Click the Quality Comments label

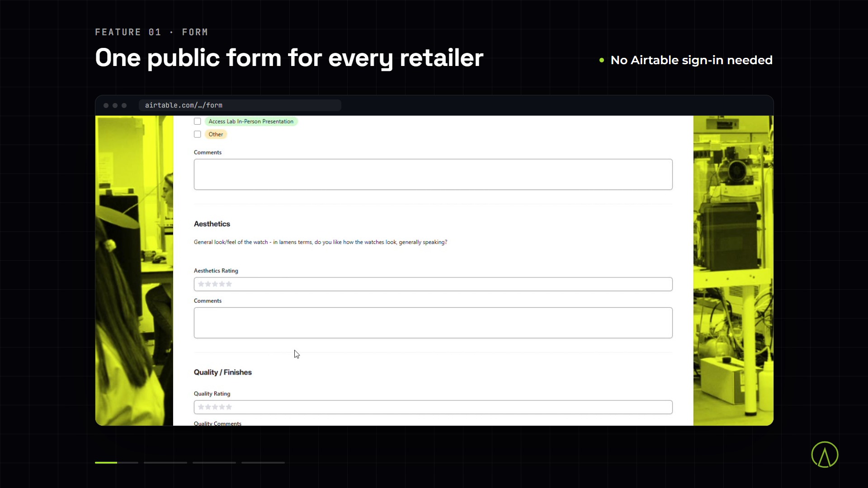coord(217,423)
